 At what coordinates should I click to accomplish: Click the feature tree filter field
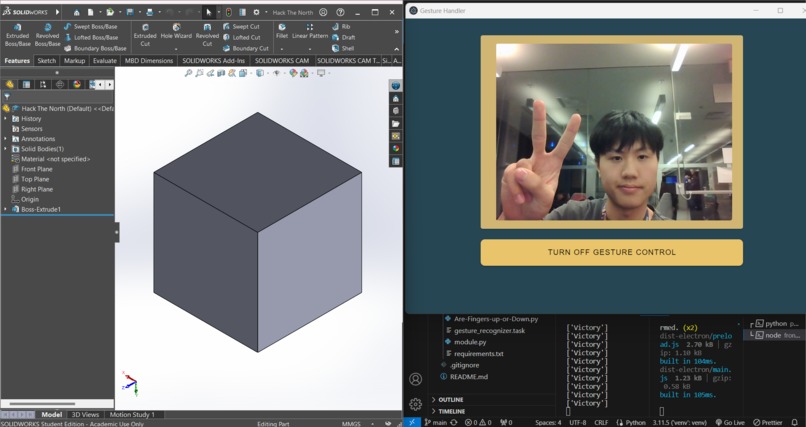point(57,96)
